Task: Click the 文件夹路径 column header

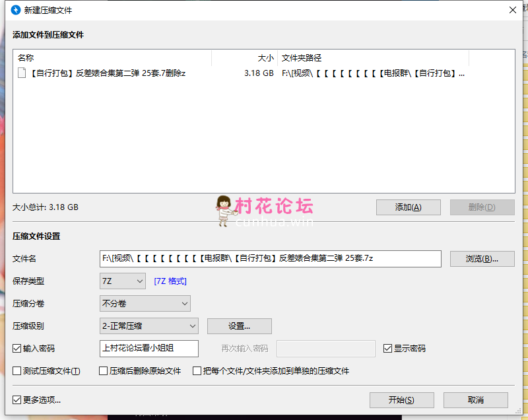Action: [x=396, y=58]
